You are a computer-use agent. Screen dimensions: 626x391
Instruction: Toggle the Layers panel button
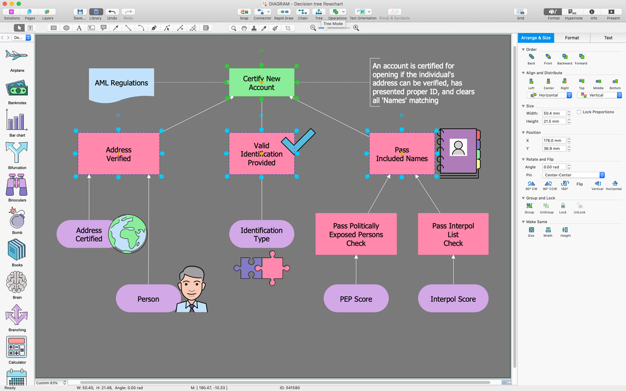[x=47, y=12]
